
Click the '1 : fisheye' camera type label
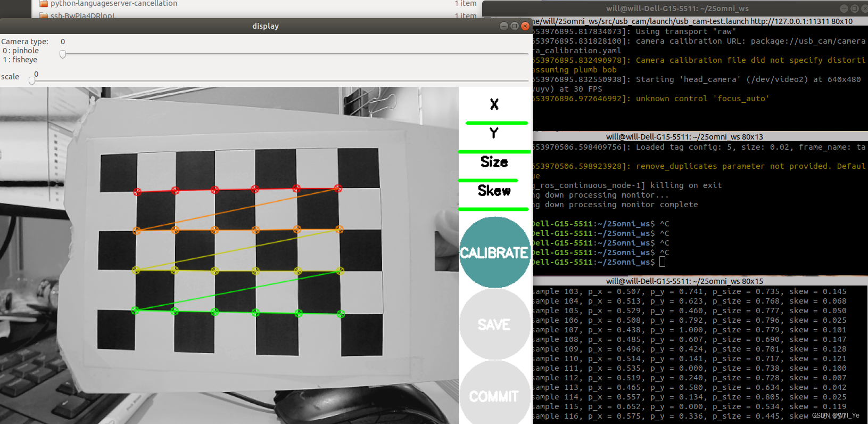pos(20,60)
